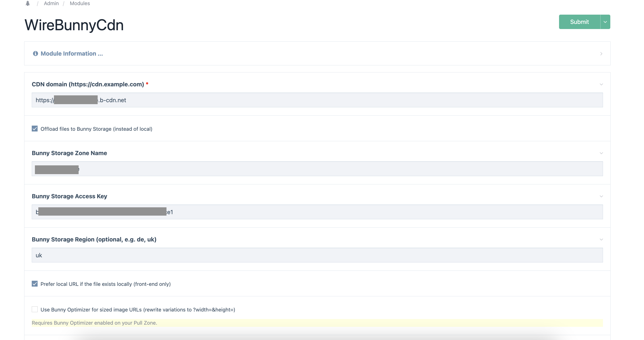Focus the Bunny Storage Region input with uk
644x340 pixels.
click(x=317, y=255)
